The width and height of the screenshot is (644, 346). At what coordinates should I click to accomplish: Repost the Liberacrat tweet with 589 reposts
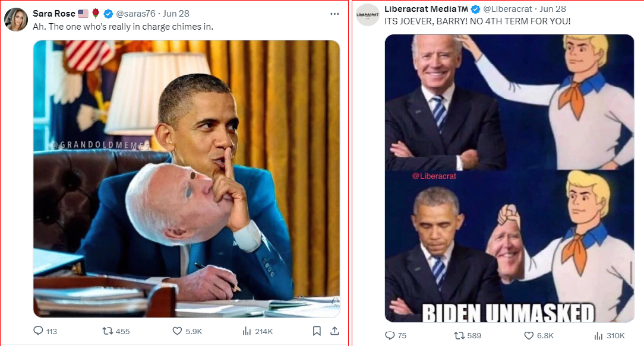pyautogui.click(x=468, y=335)
